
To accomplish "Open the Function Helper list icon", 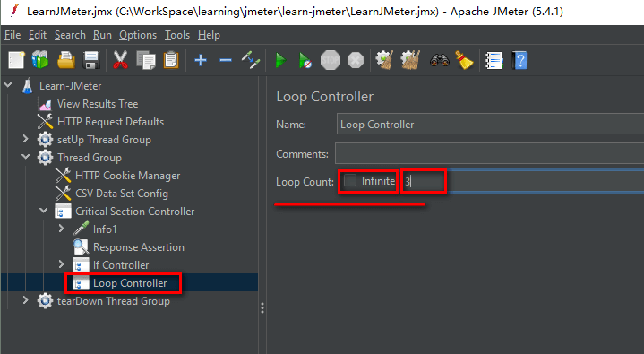I will click(494, 60).
